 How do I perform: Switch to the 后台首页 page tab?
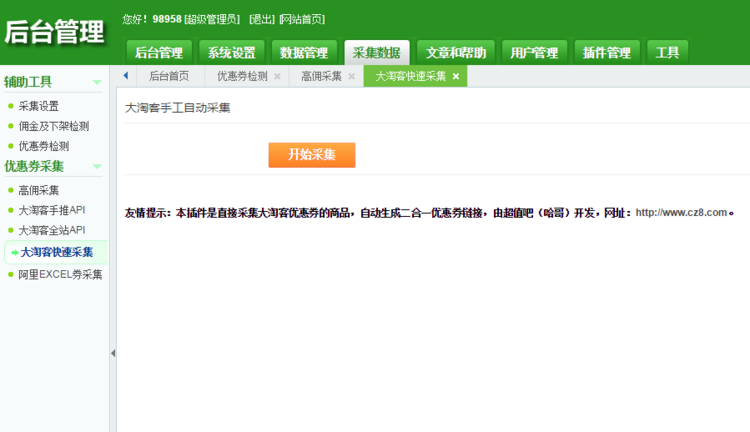pyautogui.click(x=169, y=76)
